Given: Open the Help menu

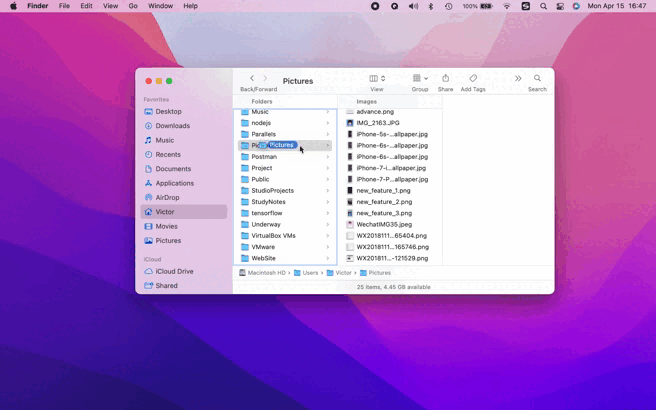Looking at the screenshot, I should 190,6.
